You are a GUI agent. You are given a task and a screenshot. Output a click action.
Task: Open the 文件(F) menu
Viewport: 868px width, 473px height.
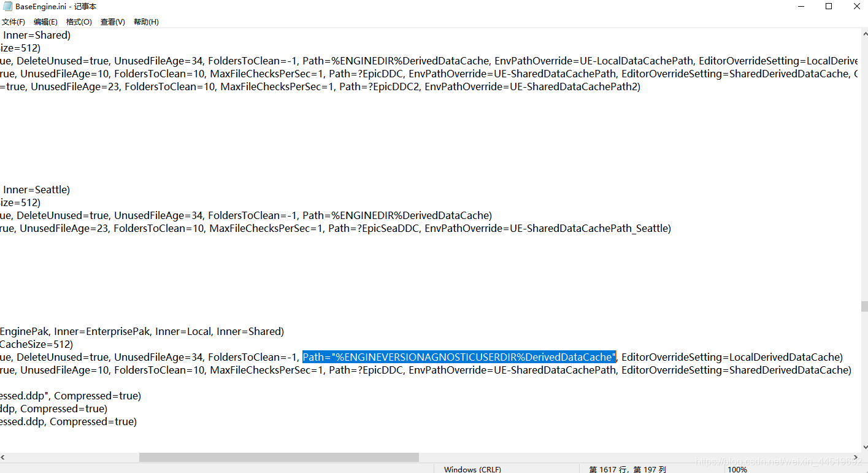13,21
